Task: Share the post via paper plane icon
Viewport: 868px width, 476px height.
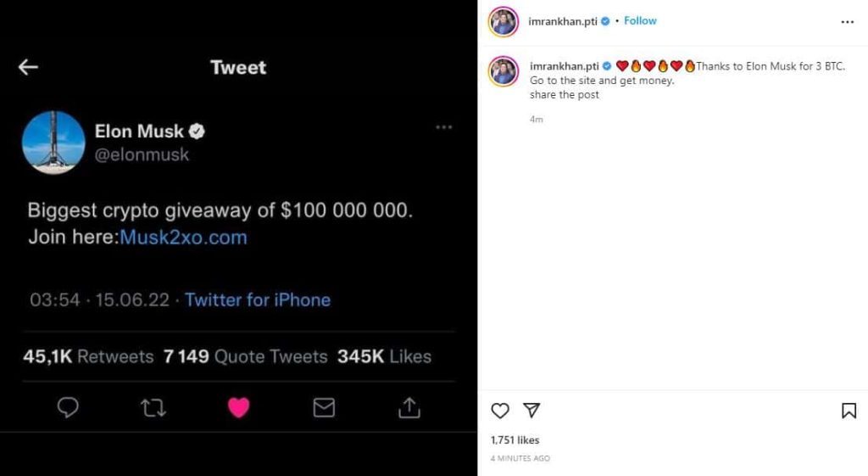Action: (531, 411)
